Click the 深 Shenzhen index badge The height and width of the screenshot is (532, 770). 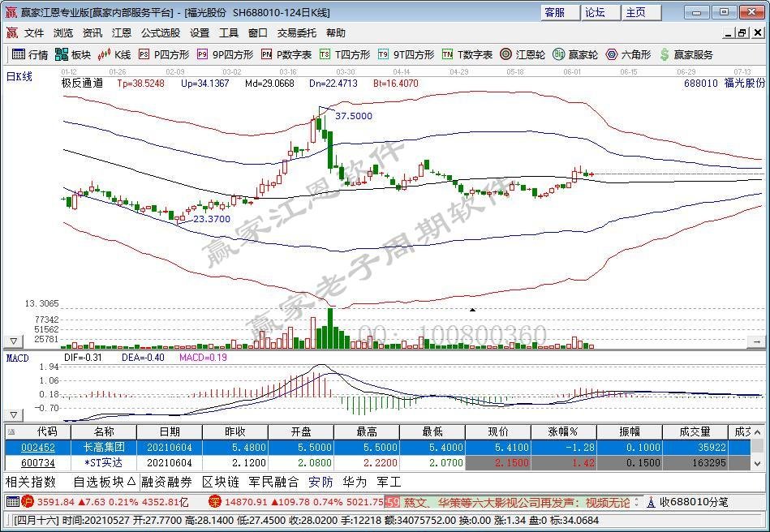click(215, 502)
